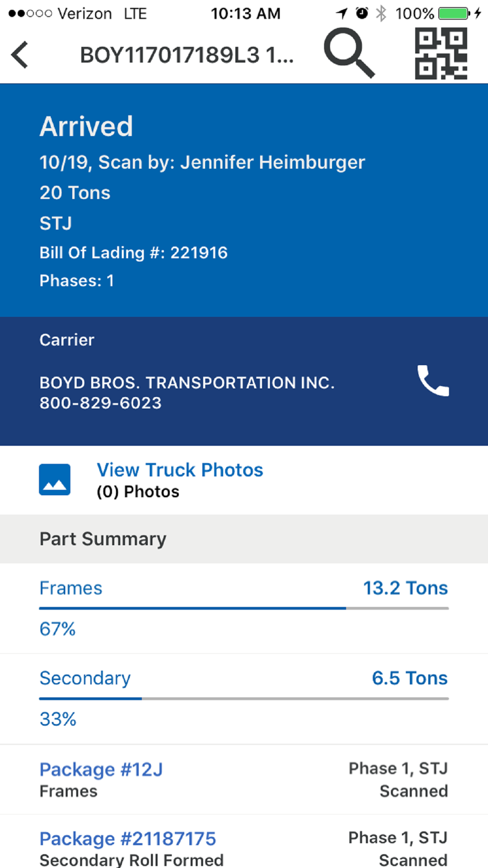The image size is (488, 868).
Task: Tap the carrier phone number 800-829-6023
Action: (x=101, y=403)
